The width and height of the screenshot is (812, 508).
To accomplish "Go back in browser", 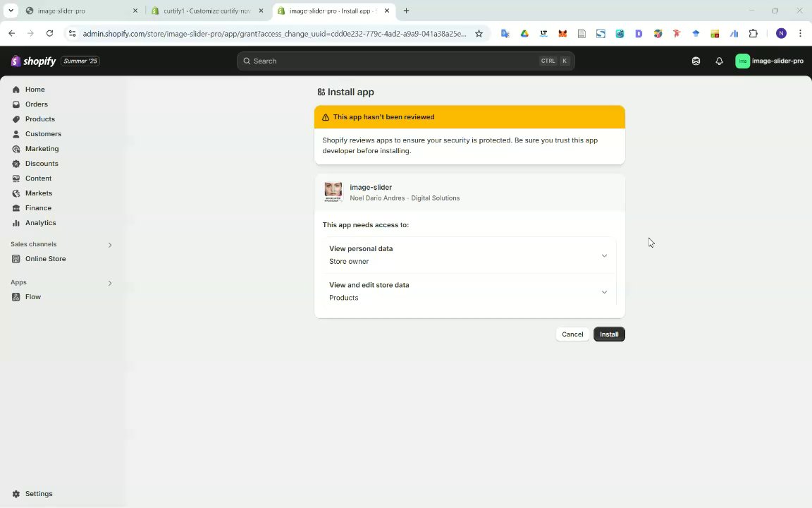I will pos(12,34).
